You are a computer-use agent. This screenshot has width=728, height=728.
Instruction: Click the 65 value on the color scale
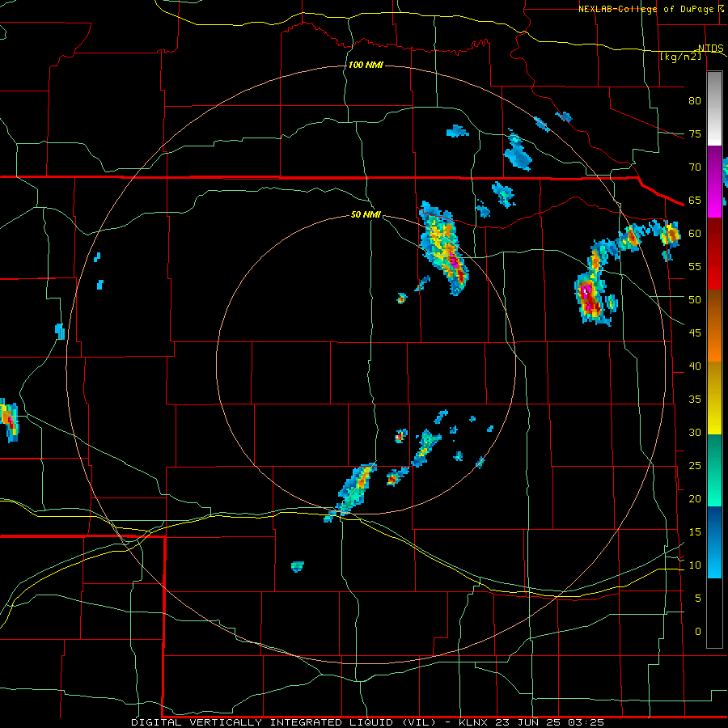coord(695,201)
